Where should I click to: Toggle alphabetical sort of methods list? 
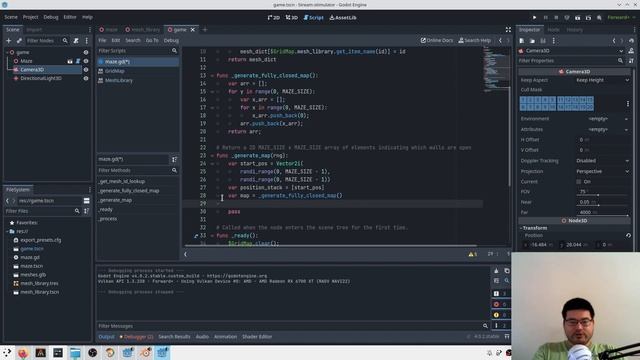[x=174, y=160]
